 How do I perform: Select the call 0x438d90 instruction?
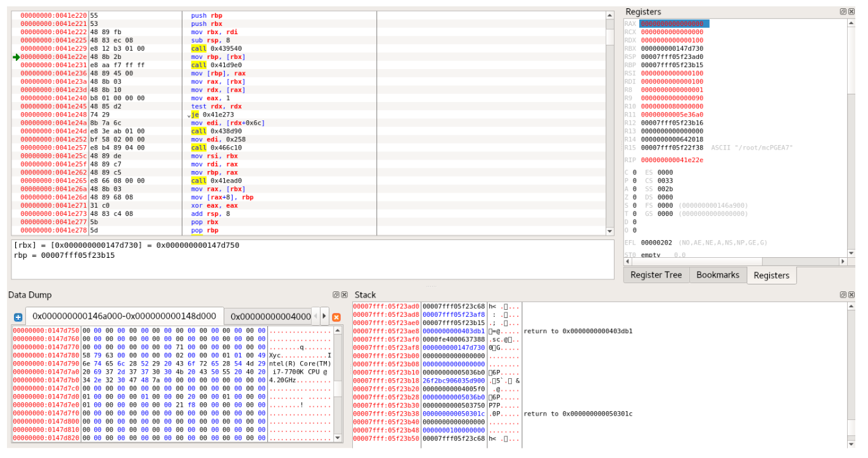[x=216, y=131]
